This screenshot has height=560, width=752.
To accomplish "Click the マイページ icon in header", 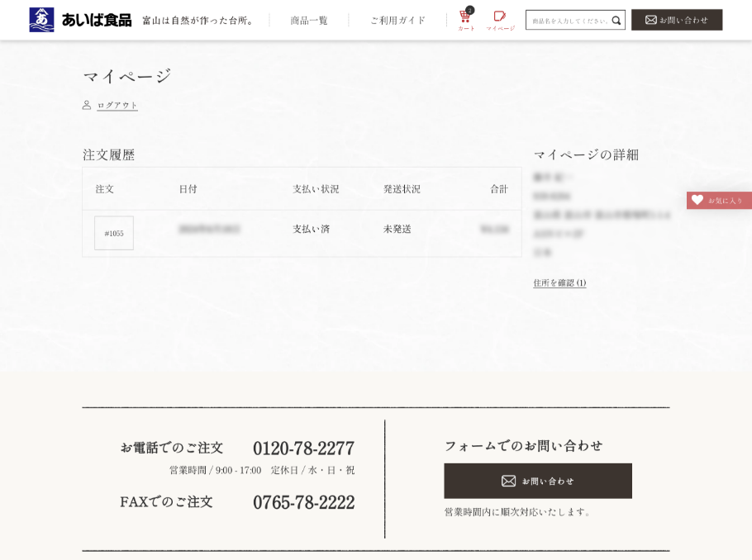I will tap(499, 17).
